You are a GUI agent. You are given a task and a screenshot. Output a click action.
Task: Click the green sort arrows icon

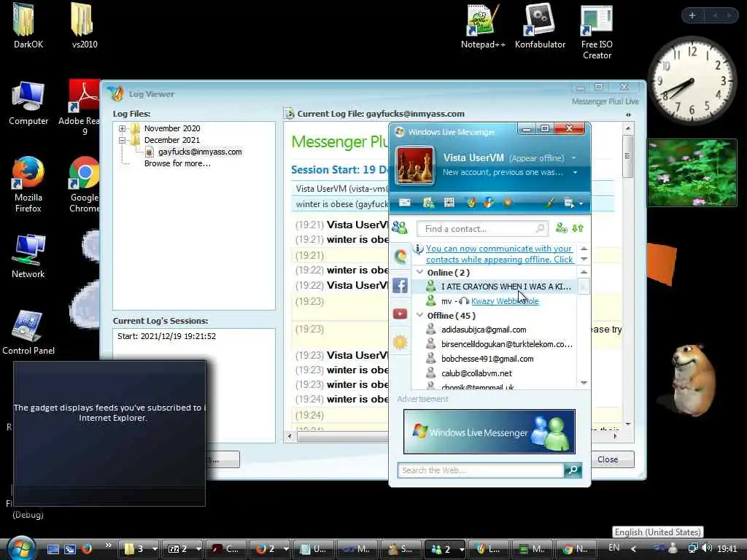[578, 228]
